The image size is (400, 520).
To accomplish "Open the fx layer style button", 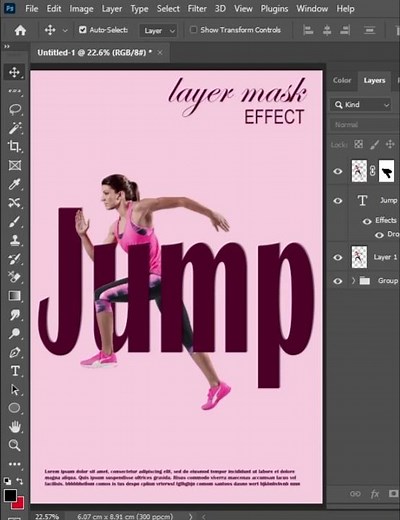I will coord(375,494).
